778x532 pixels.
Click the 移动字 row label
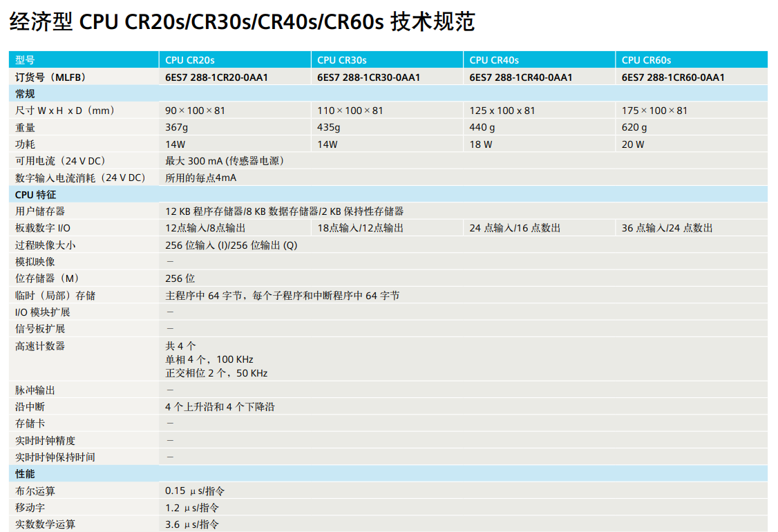coord(30,508)
